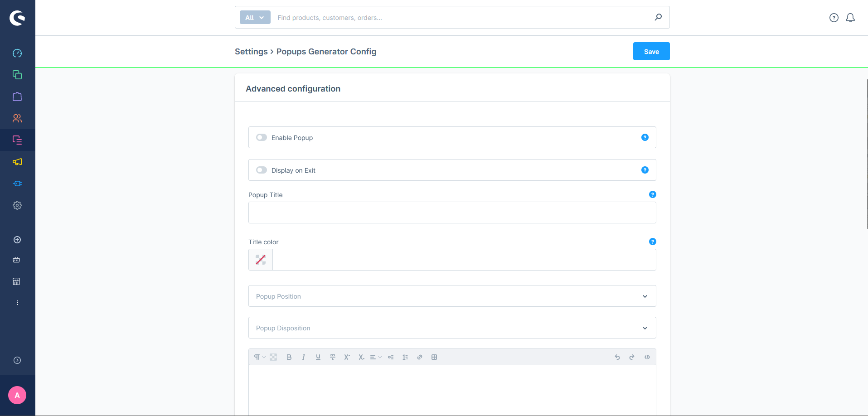Show help for Enable Popup
868x416 pixels.
[x=645, y=137]
